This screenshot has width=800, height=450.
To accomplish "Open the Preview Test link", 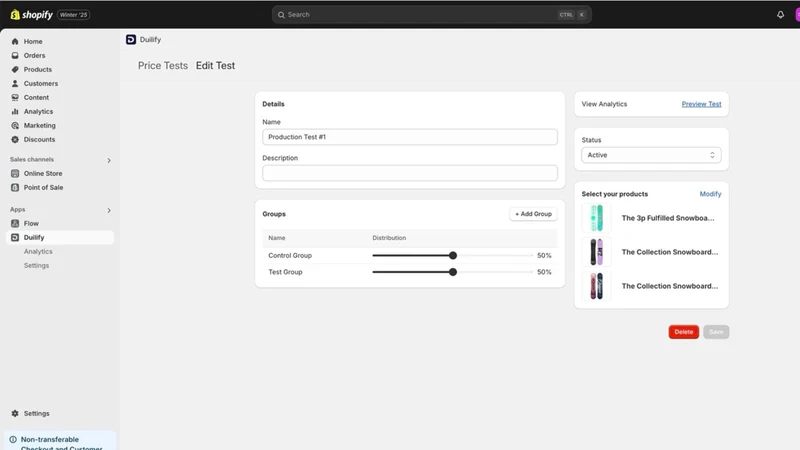I will coord(701,104).
